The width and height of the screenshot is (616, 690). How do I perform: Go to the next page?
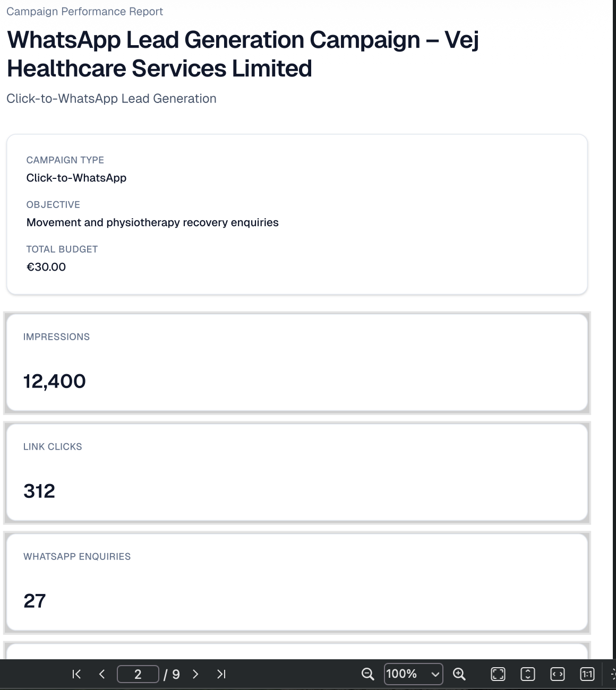click(195, 674)
